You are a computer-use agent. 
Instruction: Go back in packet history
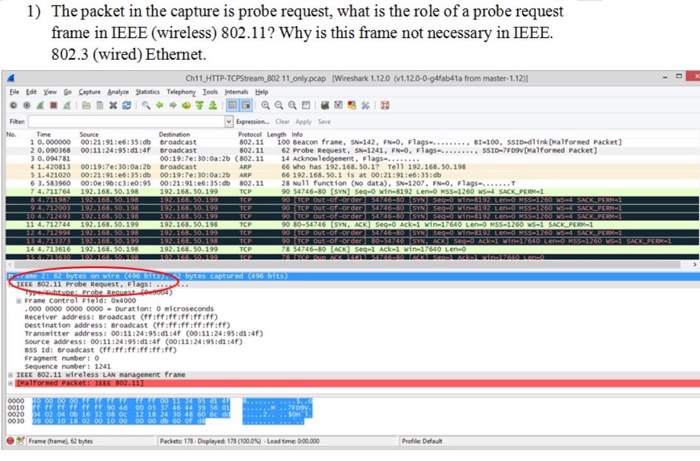(159, 105)
